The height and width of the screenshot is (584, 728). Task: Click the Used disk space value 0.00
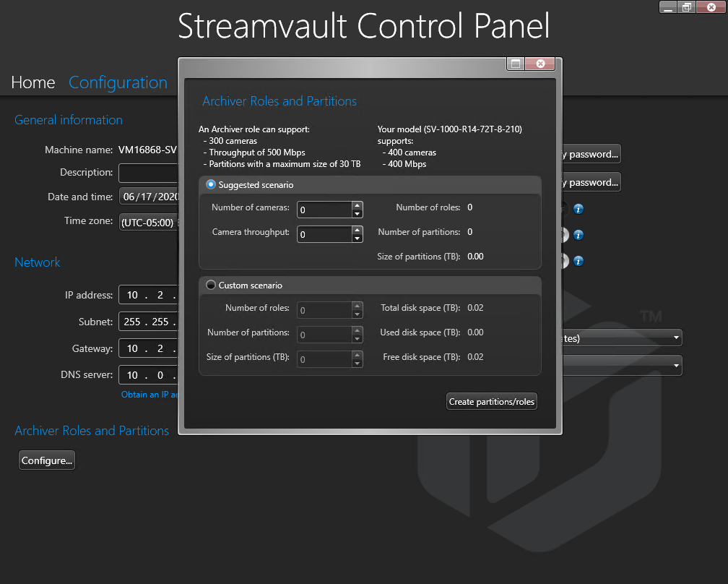tap(475, 332)
